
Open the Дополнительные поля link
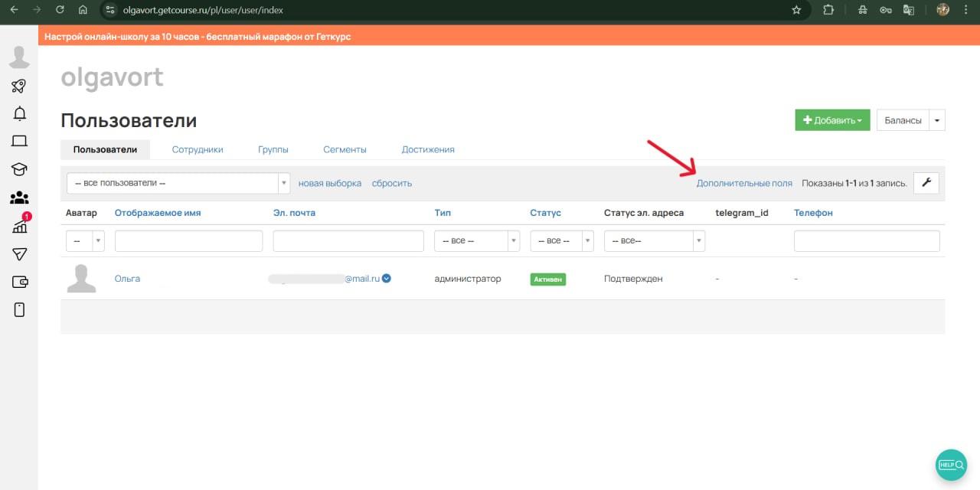pos(743,183)
